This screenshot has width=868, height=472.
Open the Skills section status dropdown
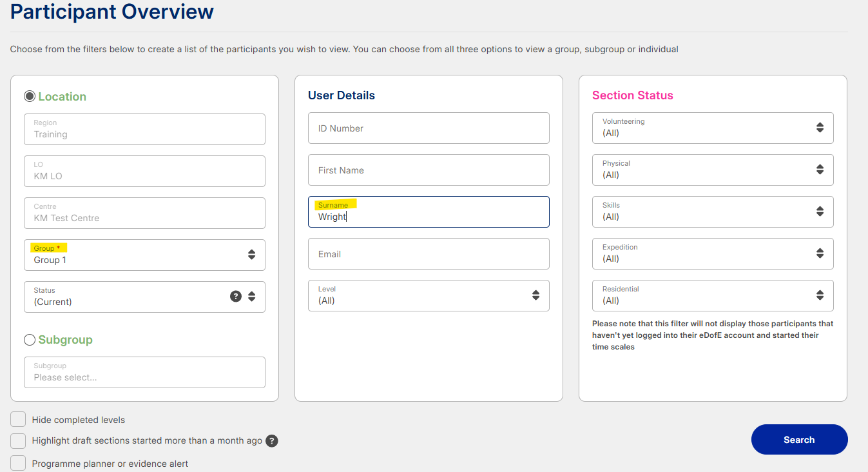point(713,211)
